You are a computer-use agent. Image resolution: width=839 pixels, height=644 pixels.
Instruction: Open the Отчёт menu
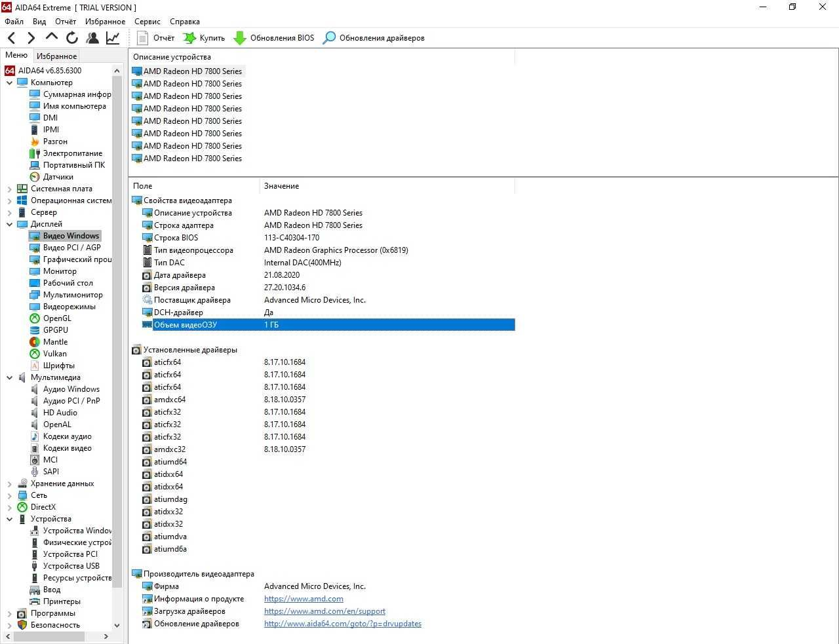coord(66,22)
